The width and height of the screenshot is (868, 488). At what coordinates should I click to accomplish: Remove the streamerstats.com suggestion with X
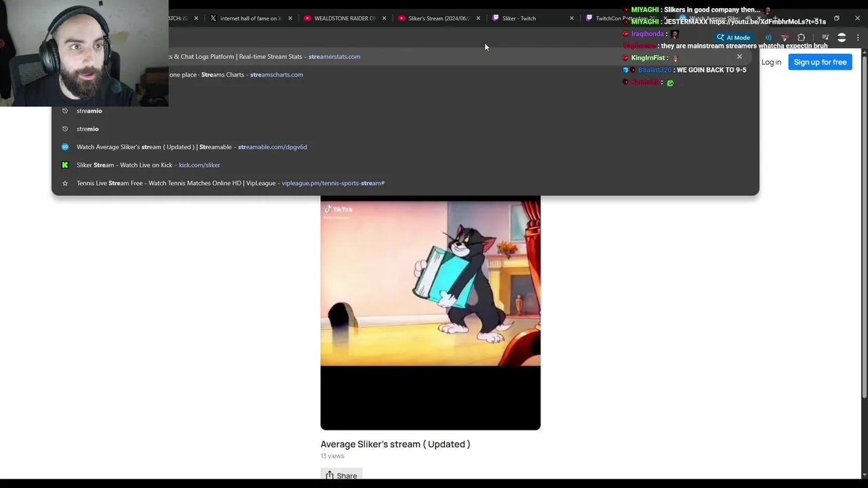point(739,56)
